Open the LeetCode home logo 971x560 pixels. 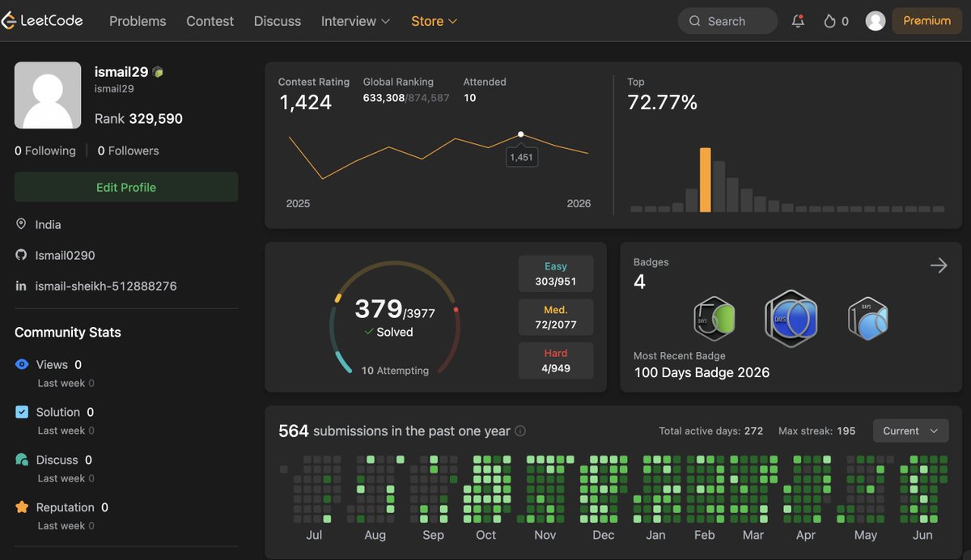coord(42,21)
